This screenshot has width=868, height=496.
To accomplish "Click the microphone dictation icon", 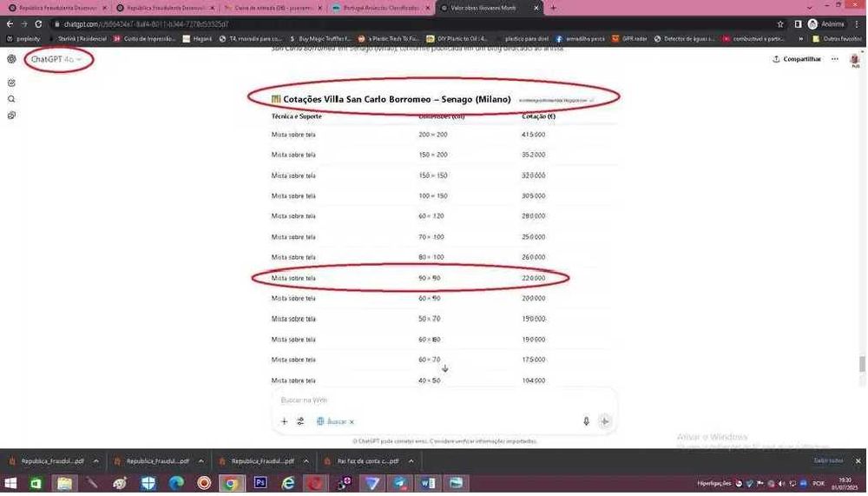I will point(586,423).
